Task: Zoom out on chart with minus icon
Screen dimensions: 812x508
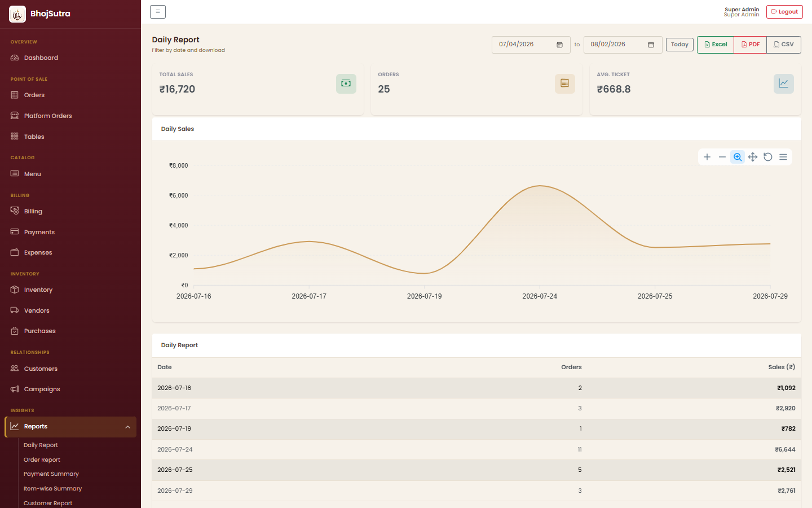Action: coord(722,157)
